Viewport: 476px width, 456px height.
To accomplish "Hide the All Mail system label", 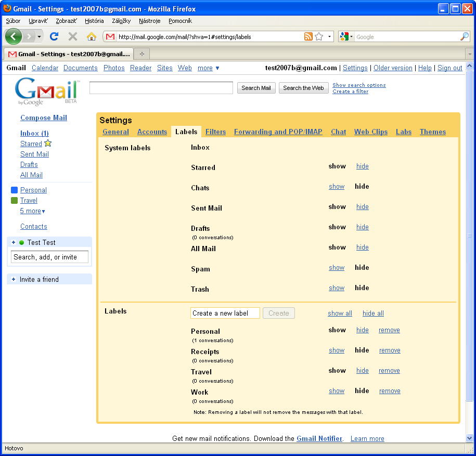I will 363,247.
